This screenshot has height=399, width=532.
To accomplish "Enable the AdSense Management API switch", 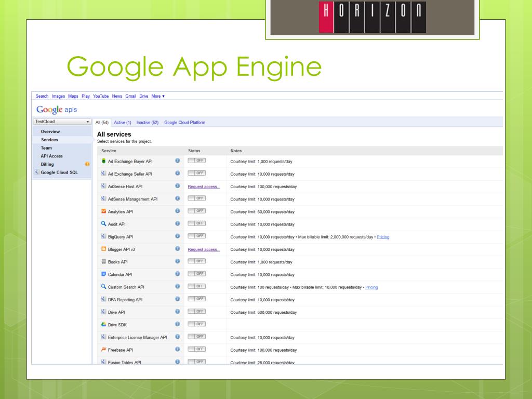I will [x=197, y=198].
